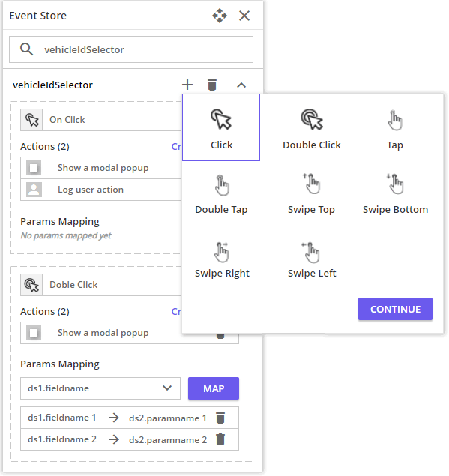Image resolution: width=449 pixels, height=476 pixels.
Task: Select the Double Click event icon
Action: coord(312,120)
